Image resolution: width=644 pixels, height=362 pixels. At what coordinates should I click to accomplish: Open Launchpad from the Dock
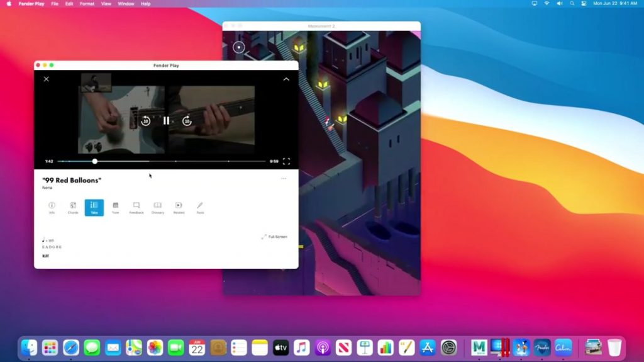(x=50, y=348)
